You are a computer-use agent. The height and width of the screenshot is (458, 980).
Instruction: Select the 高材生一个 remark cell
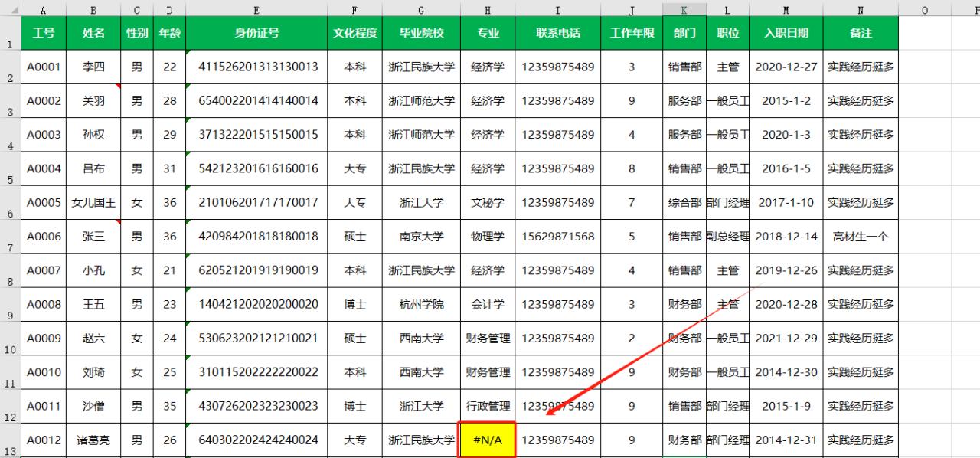861,237
